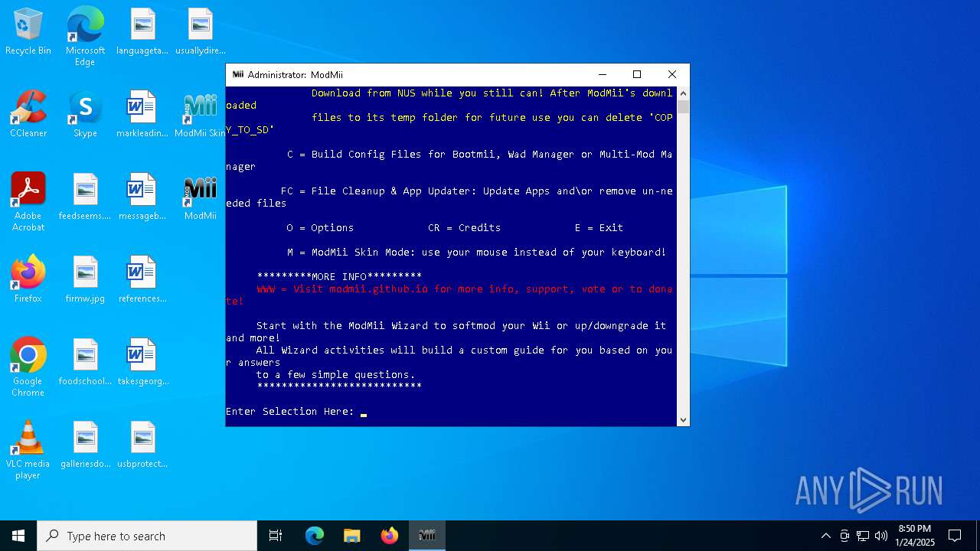
Task: Open Adobe Acrobat desktop shortcut
Action: pos(28,202)
